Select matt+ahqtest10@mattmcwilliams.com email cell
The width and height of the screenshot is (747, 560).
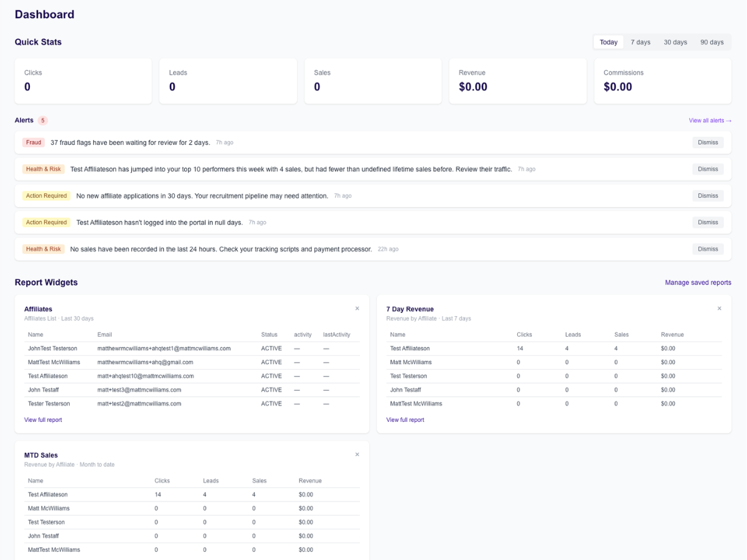(x=146, y=376)
